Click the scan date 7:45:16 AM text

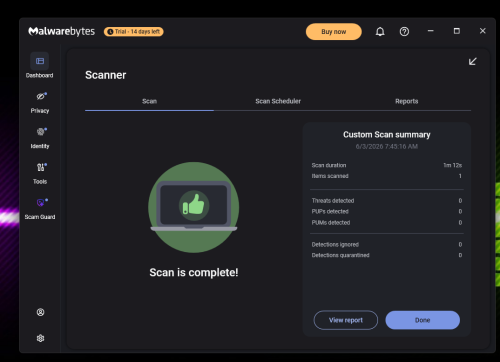387,146
